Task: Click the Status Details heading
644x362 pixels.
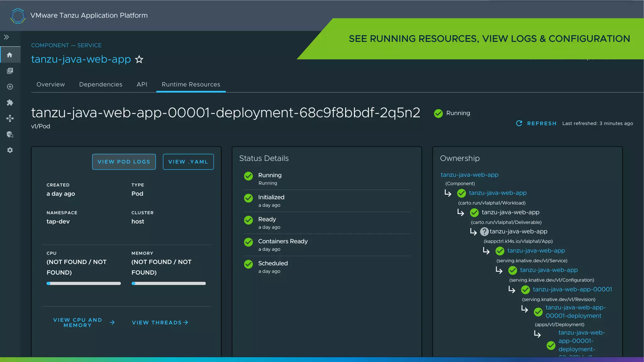Action: [x=264, y=158]
